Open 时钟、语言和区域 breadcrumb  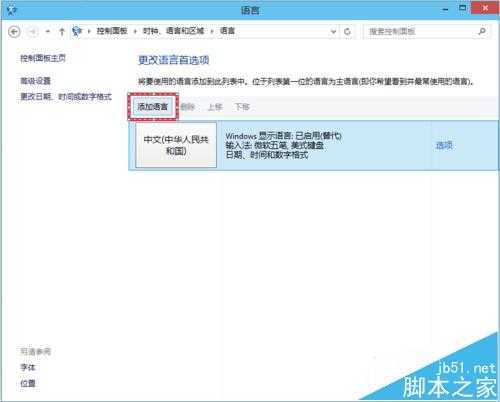click(174, 31)
